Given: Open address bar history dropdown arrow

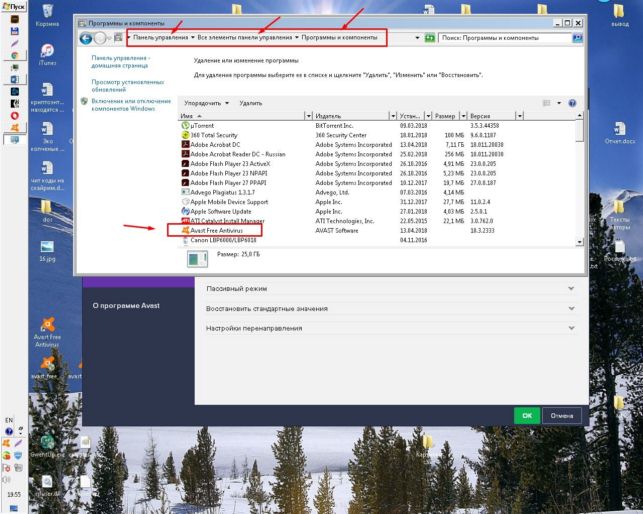Looking at the screenshot, I should point(417,38).
